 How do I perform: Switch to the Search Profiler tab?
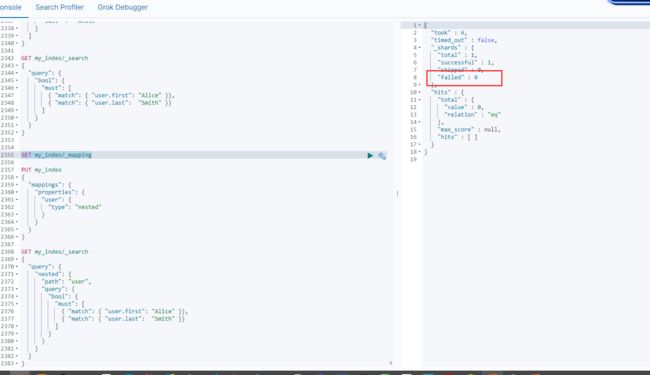pos(59,7)
